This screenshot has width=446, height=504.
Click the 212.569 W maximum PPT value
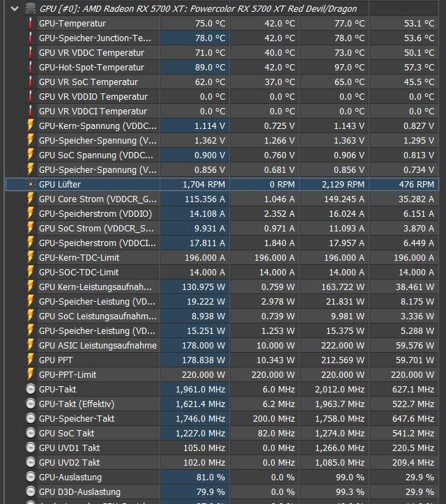(x=343, y=360)
